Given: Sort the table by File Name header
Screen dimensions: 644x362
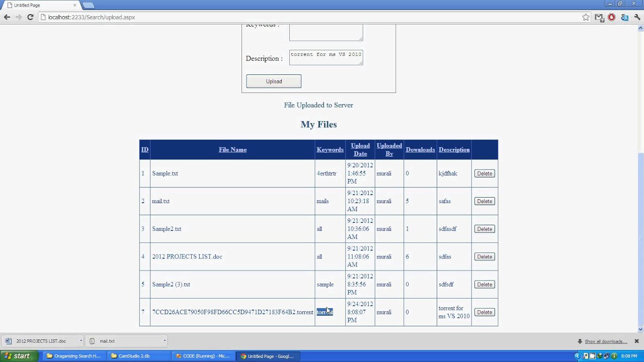Looking at the screenshot, I should coord(232,150).
